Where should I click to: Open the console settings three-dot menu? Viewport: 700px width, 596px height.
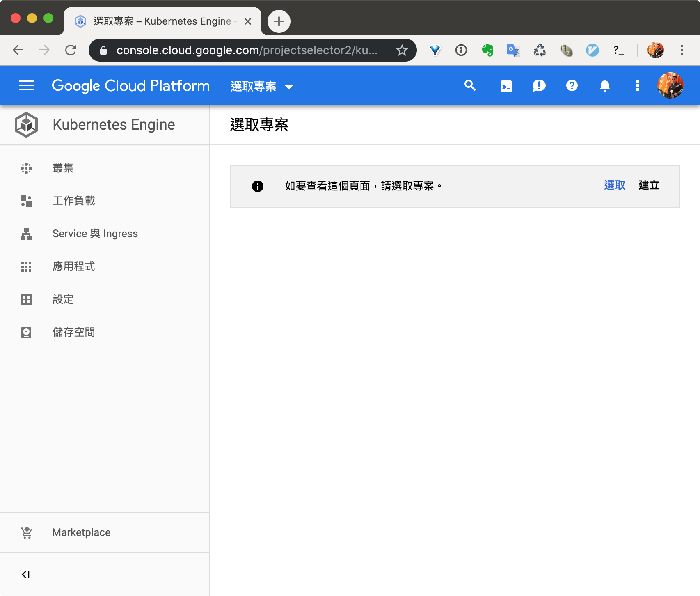point(637,86)
